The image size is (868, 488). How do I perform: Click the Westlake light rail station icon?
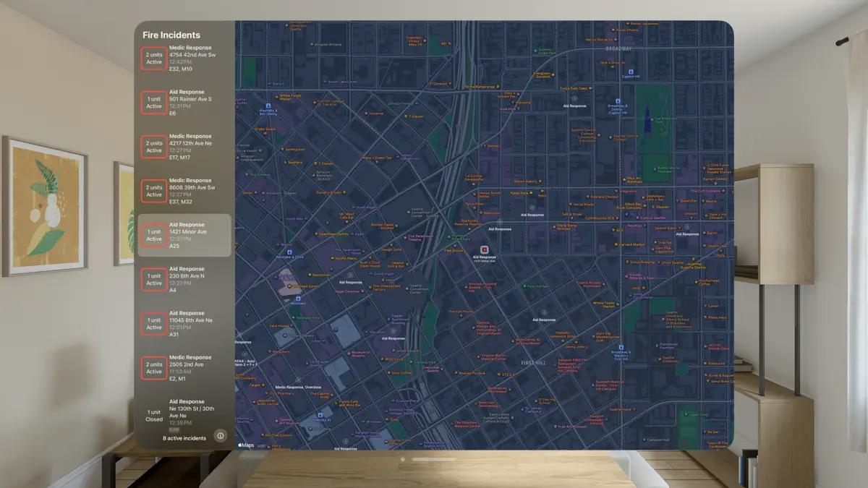pos(298,298)
